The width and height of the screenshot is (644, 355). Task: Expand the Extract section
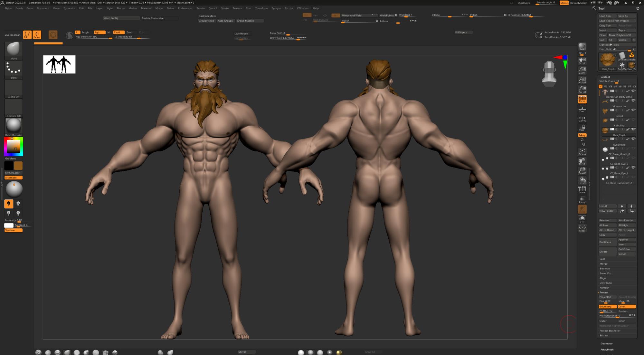coord(604,336)
